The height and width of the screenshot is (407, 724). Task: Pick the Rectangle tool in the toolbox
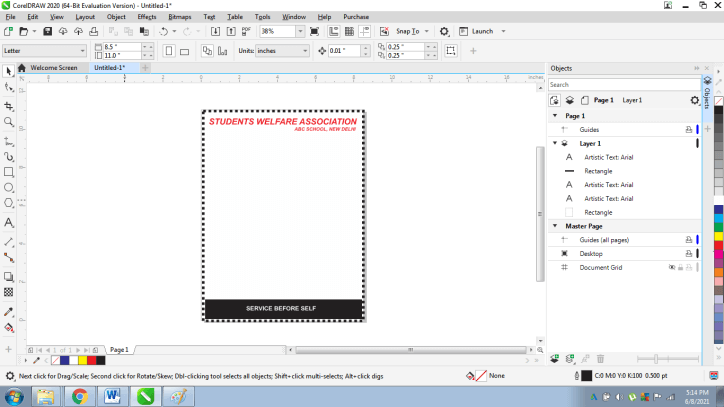tap(9, 172)
